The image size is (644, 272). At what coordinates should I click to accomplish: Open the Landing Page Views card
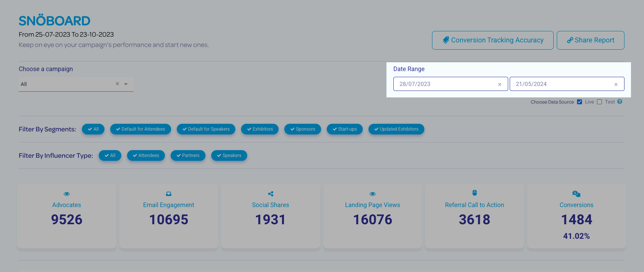point(372,216)
